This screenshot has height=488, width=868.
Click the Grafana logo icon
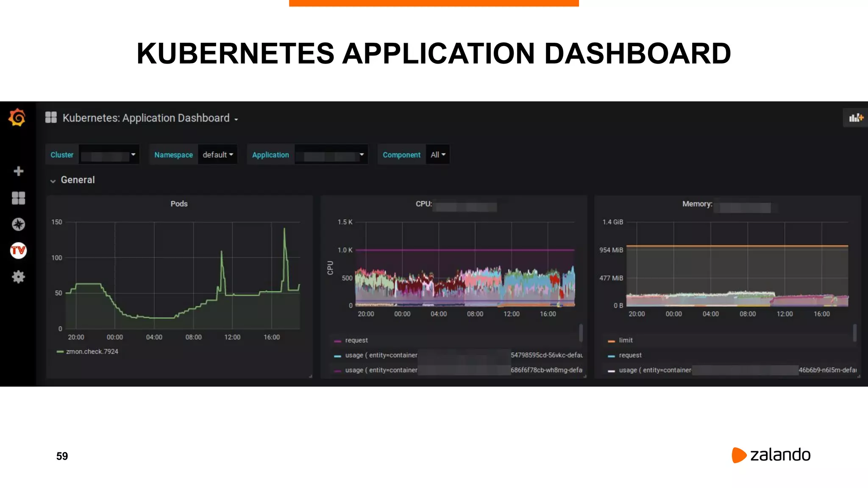pyautogui.click(x=17, y=117)
